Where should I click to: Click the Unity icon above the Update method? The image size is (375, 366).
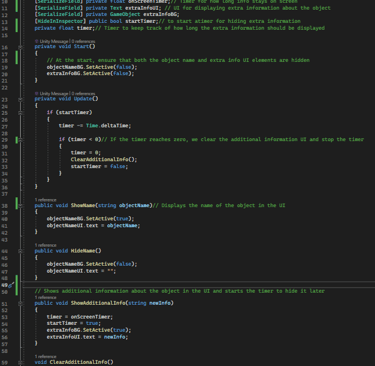[37, 94]
